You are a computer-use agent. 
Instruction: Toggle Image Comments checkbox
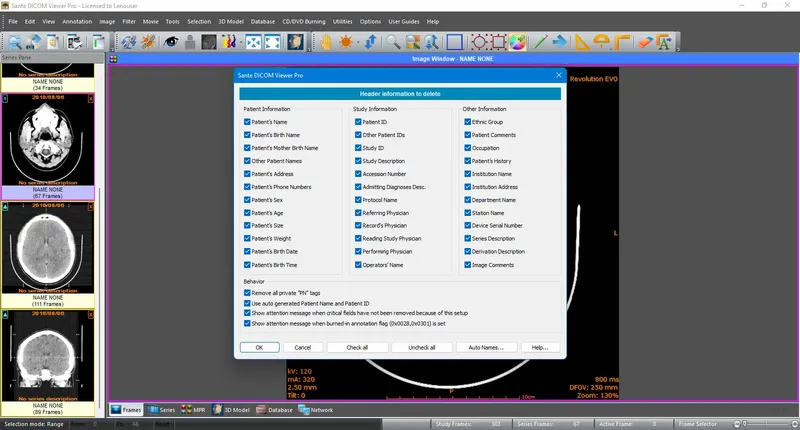click(x=467, y=265)
